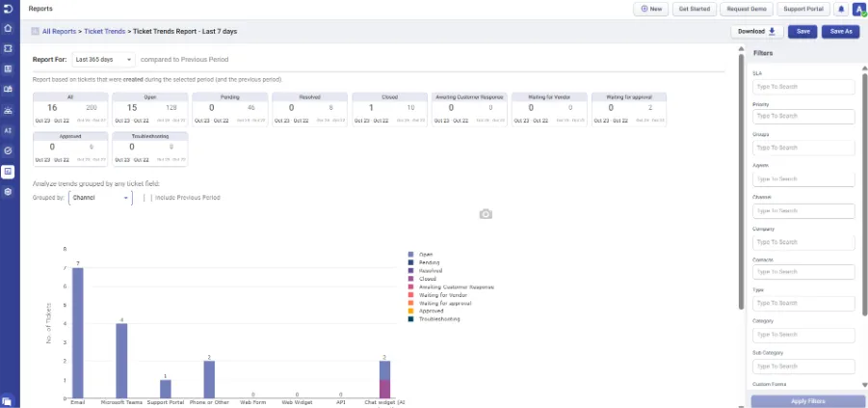The width and height of the screenshot is (868, 408).
Task: Toggle Open series legend swatch
Action: [410, 255]
